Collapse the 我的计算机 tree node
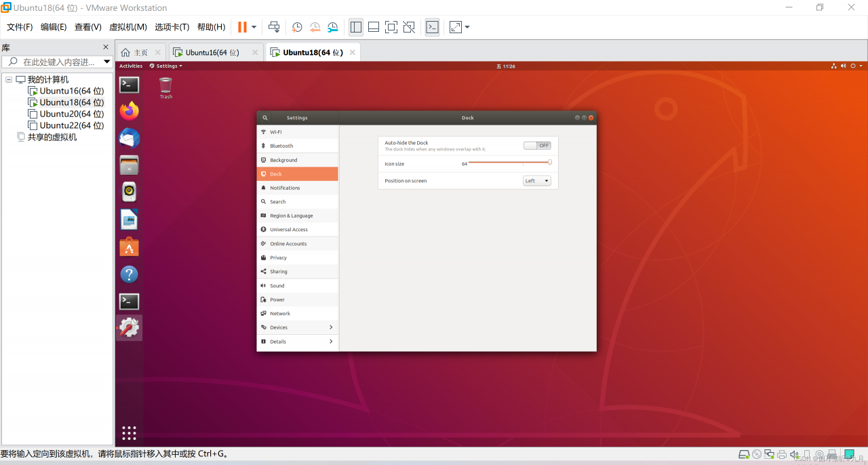The height and width of the screenshot is (465, 868). pos(9,79)
